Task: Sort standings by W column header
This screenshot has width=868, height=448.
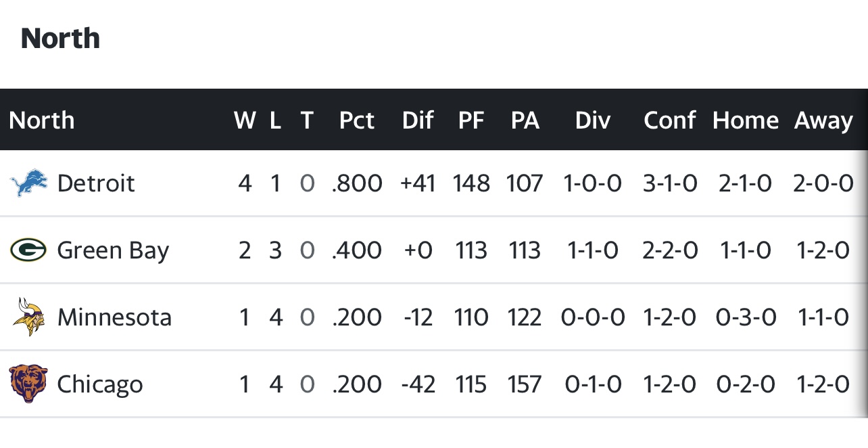Action: pos(245,120)
